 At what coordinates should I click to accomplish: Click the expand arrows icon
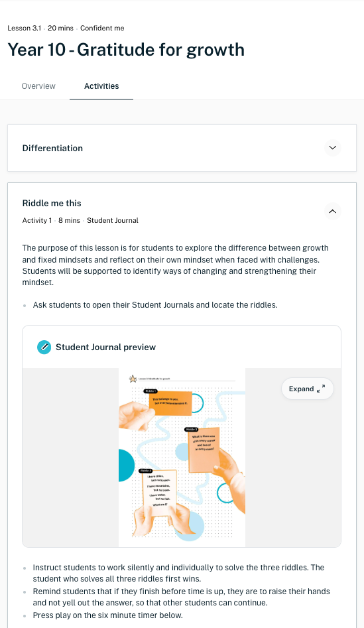pos(321,389)
